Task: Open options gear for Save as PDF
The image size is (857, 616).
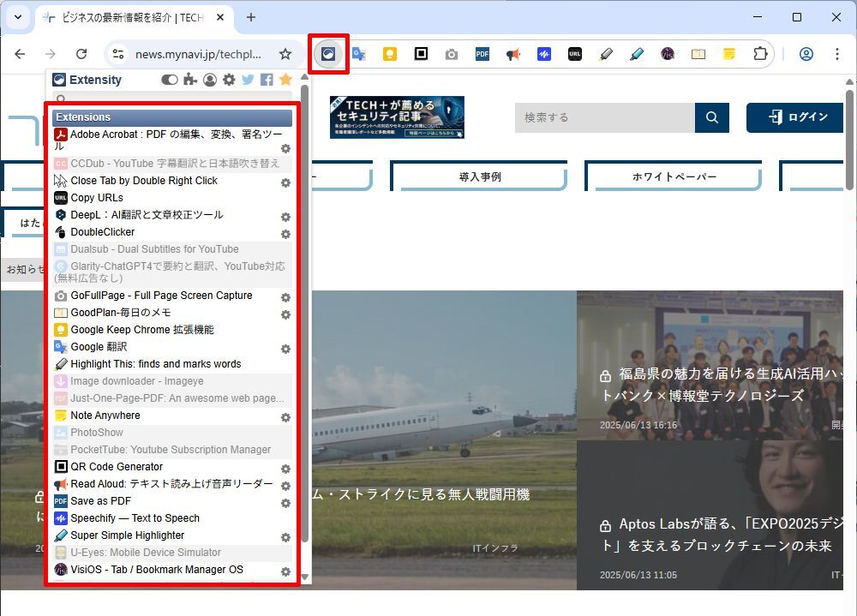Action: pos(285,503)
